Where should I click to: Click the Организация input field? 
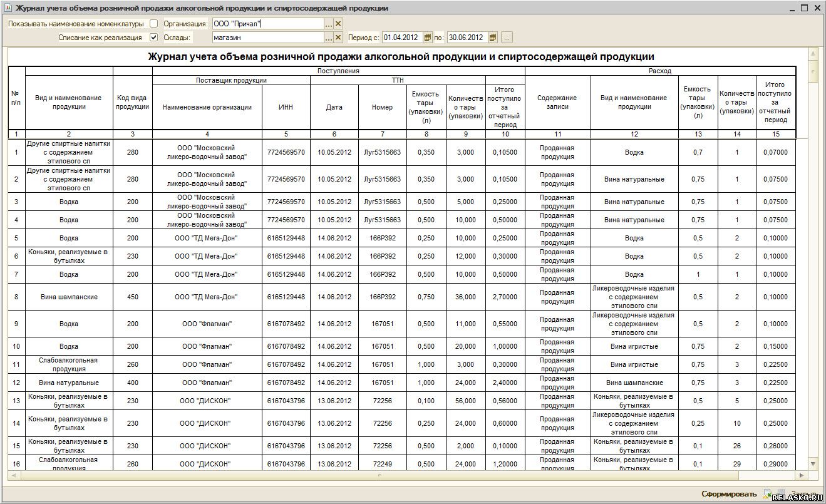tap(267, 23)
